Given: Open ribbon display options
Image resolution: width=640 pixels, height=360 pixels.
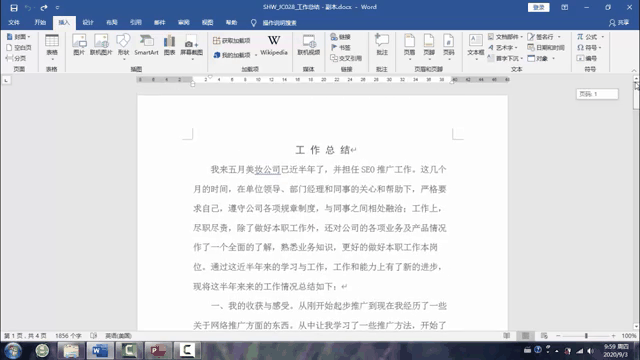Looking at the screenshot, I should point(564,7).
